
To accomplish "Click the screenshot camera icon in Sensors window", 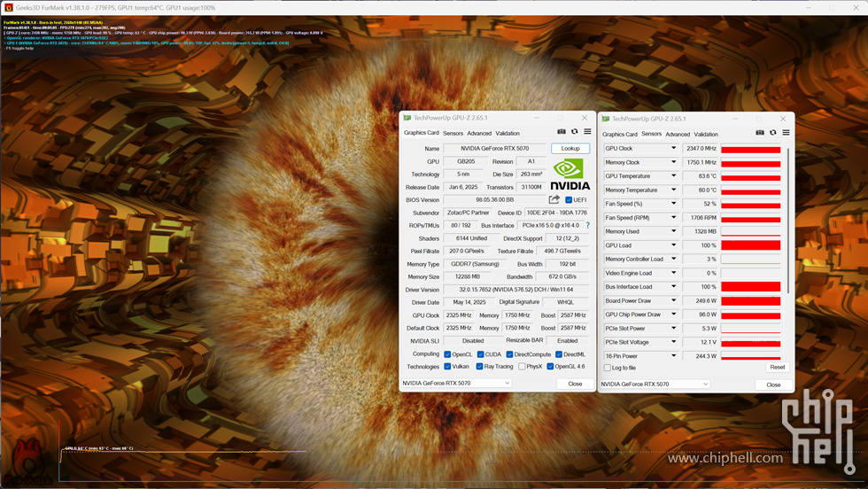I will tap(760, 133).
